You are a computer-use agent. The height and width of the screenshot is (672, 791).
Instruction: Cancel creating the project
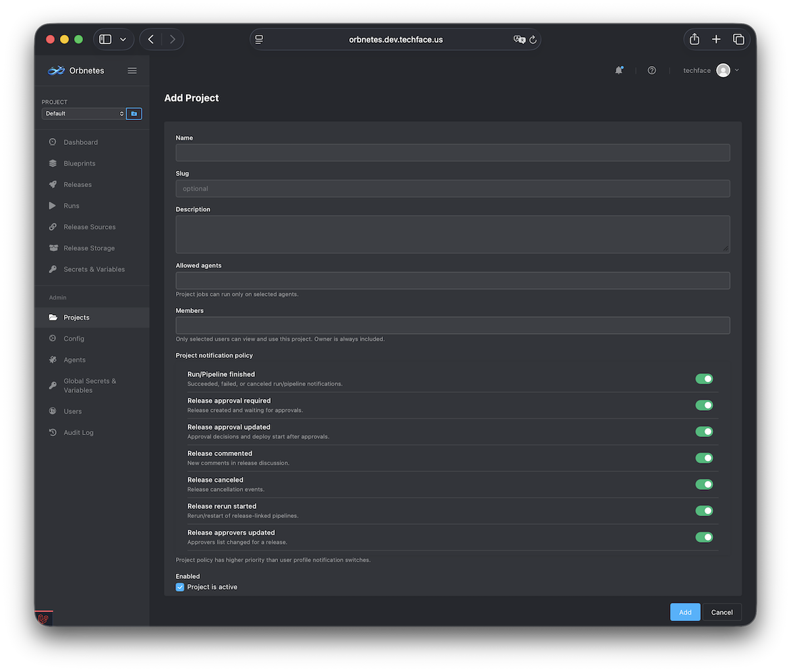tap(722, 612)
